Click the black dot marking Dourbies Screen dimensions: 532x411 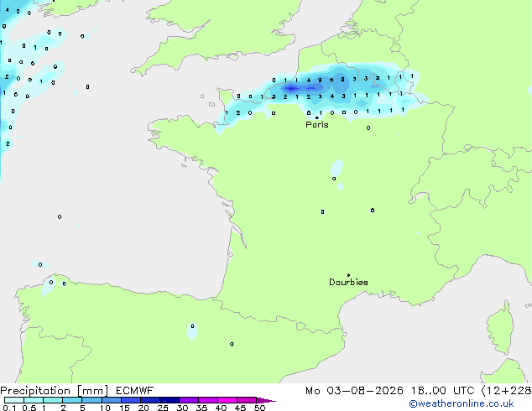(x=348, y=275)
